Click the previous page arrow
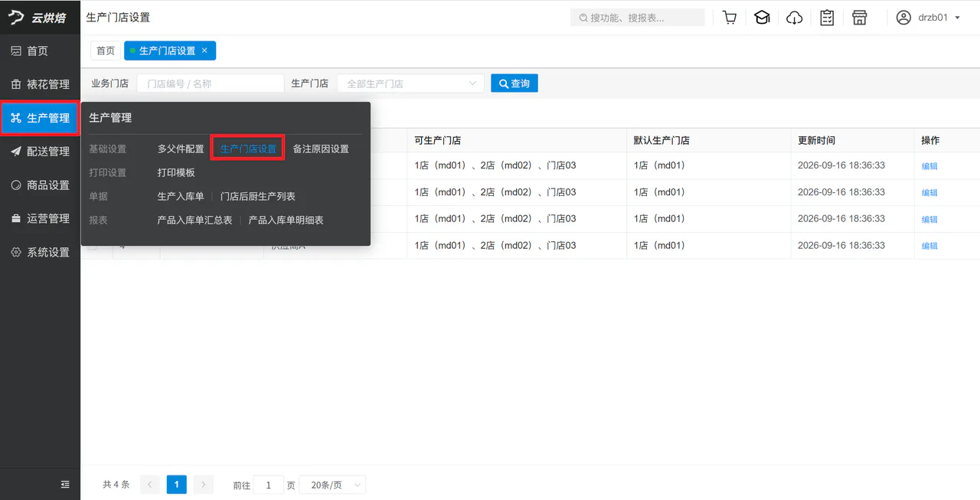The image size is (980, 500). tap(150, 485)
